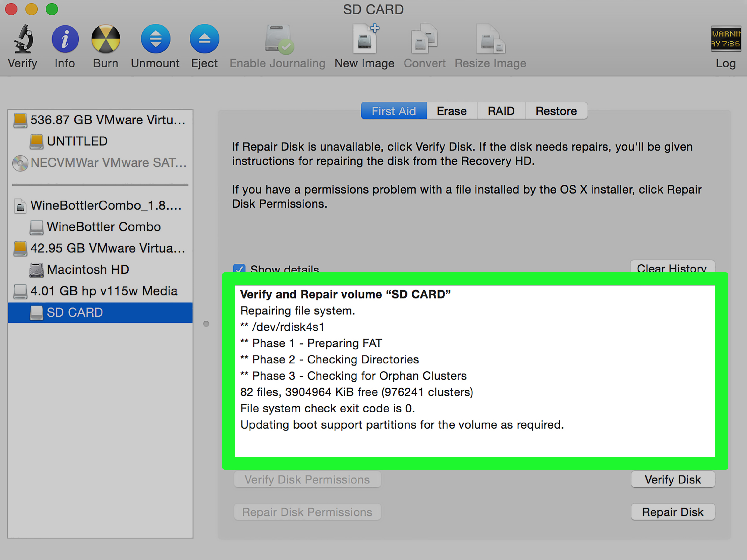Viewport: 747px width, 560px height.
Task: Close the Disk Utility window
Action: click(11, 9)
